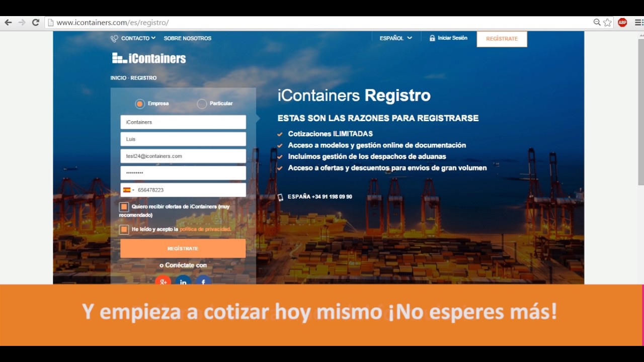Open the Chrome menu hamburger icon
Screen dimensions: 644x362
pos(638,23)
